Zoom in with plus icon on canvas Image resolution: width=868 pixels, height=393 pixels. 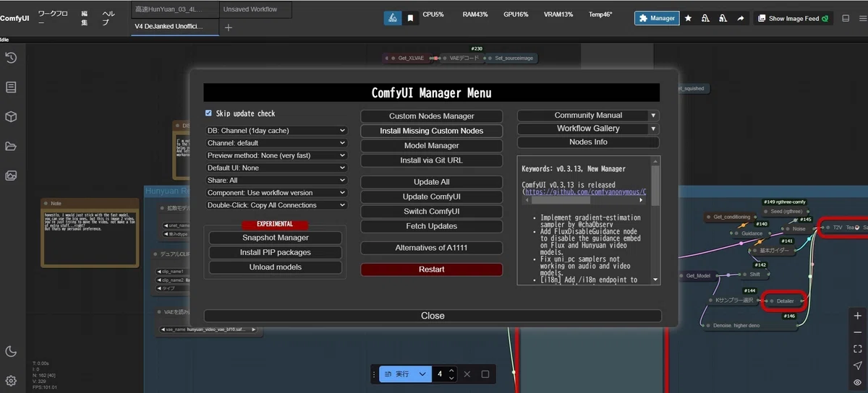point(857,316)
